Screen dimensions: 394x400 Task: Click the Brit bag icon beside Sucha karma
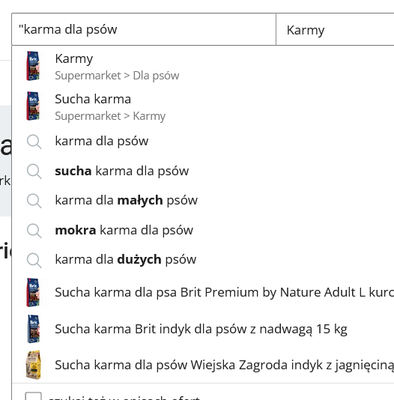tap(33, 106)
